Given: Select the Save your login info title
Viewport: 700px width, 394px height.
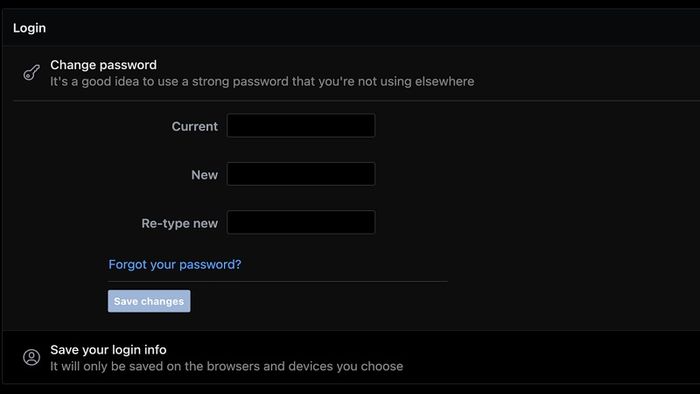Looking at the screenshot, I should pos(108,350).
